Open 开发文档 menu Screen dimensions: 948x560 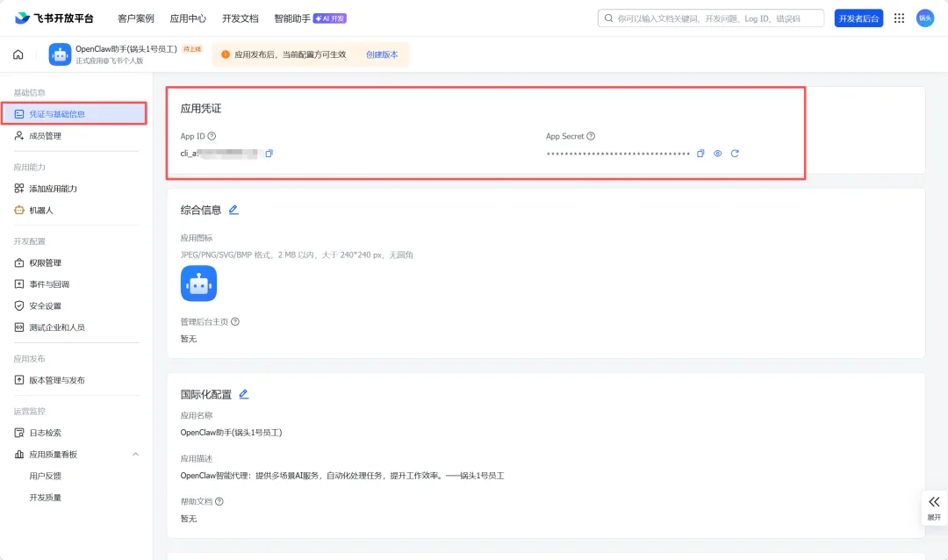pos(240,18)
